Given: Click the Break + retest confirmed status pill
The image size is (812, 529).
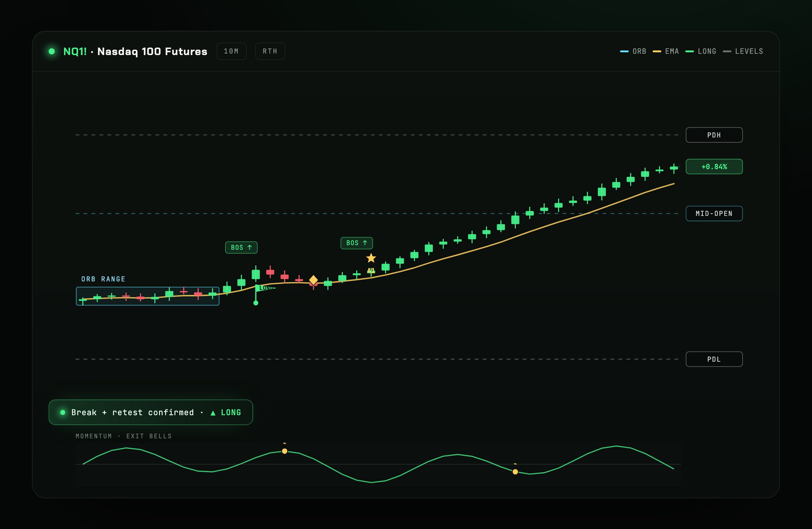Looking at the screenshot, I should (151, 412).
